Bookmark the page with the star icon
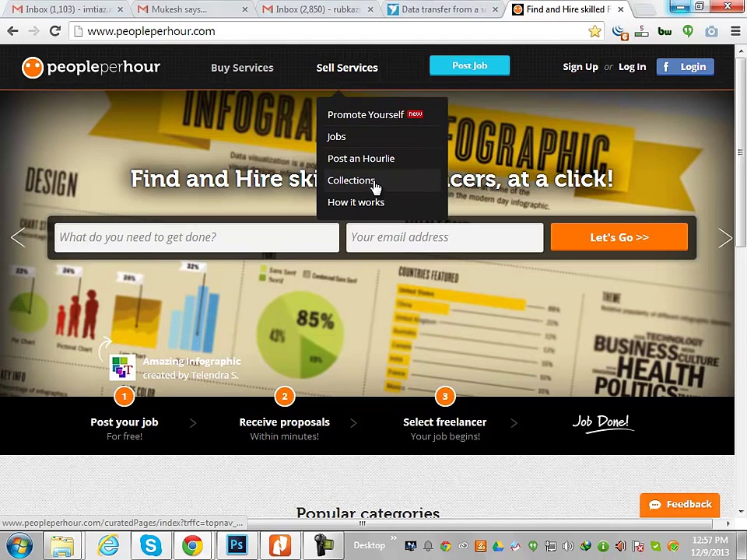This screenshot has height=560, width=747. 594,31
